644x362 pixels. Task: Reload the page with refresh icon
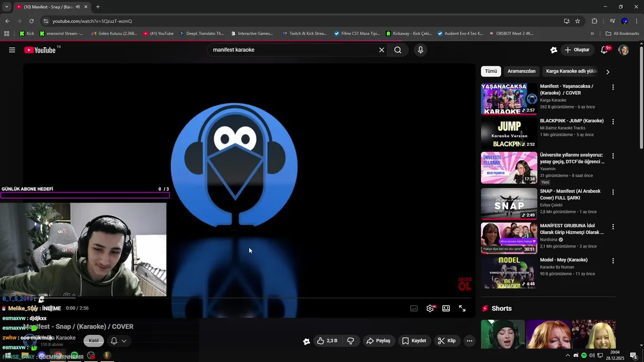pos(31,21)
